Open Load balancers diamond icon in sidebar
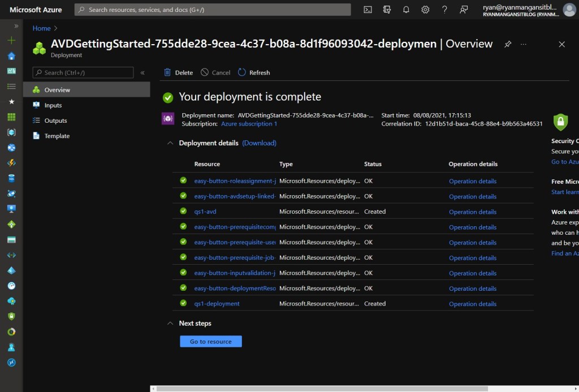 click(x=11, y=224)
